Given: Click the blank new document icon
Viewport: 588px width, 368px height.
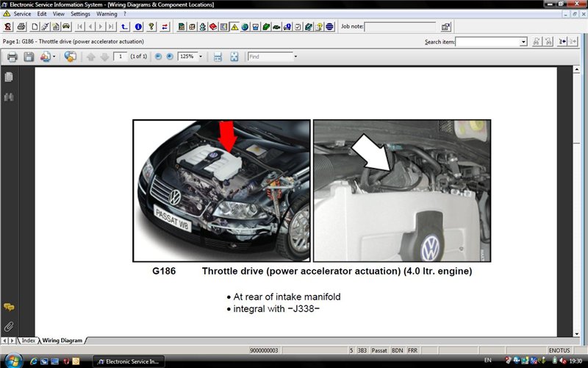Looking at the screenshot, I should point(35,26).
